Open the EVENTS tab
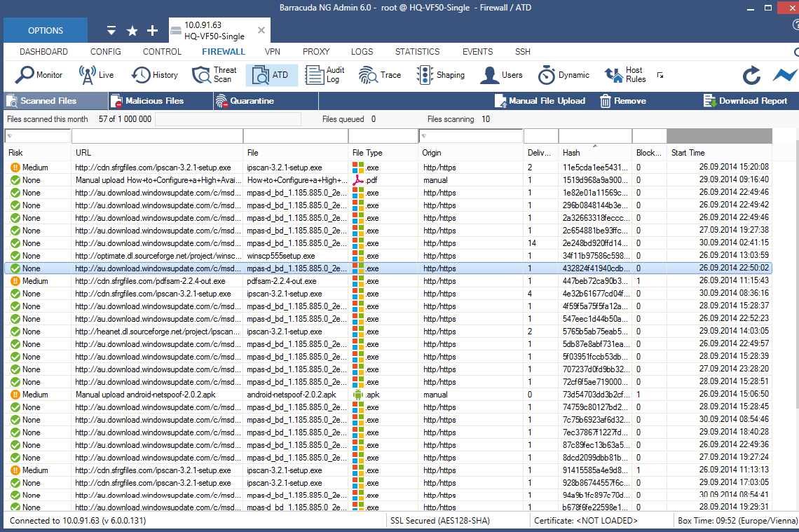This screenshot has height=532, width=799. (x=477, y=51)
